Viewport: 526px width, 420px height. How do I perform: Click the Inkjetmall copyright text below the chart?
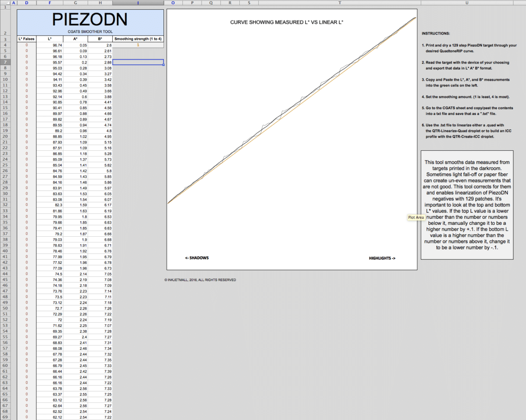[x=200, y=280]
